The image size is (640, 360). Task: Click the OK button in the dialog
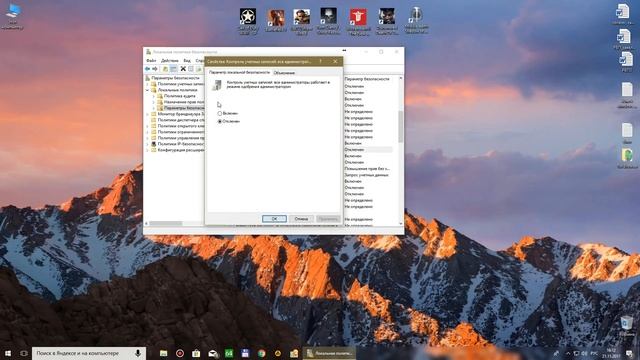tap(274, 219)
